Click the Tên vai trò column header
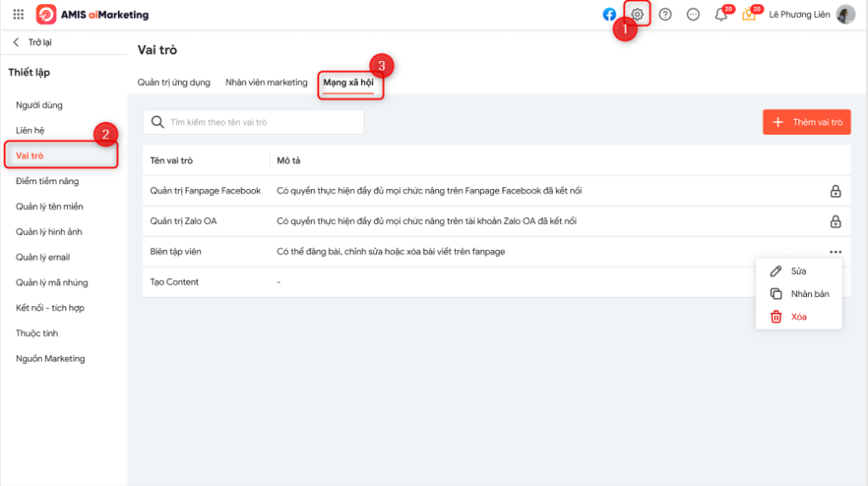 (171, 160)
